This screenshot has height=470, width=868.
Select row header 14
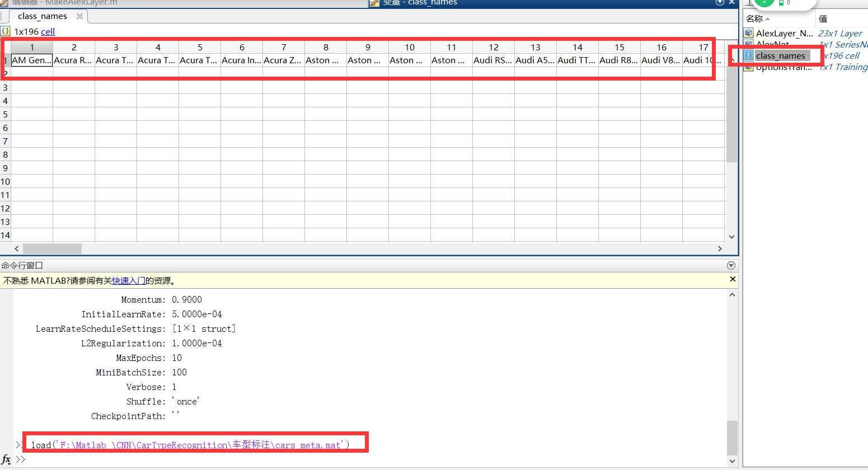pyautogui.click(x=5, y=235)
